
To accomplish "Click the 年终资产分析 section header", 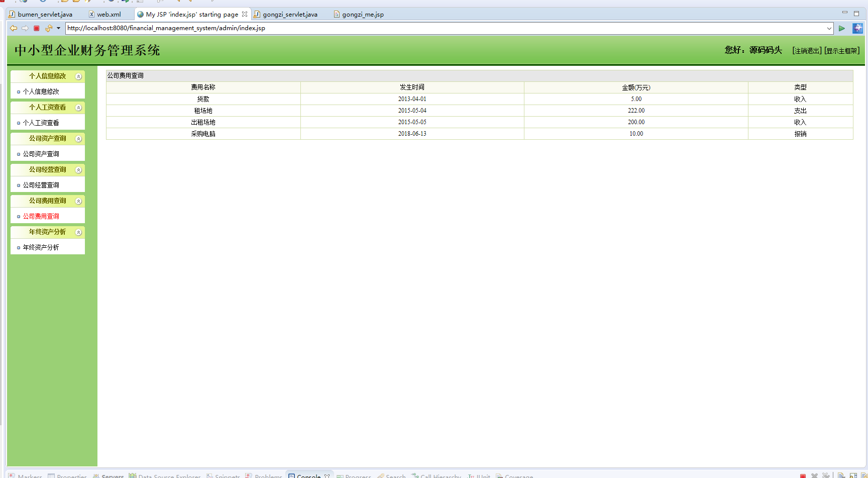I will [x=47, y=232].
